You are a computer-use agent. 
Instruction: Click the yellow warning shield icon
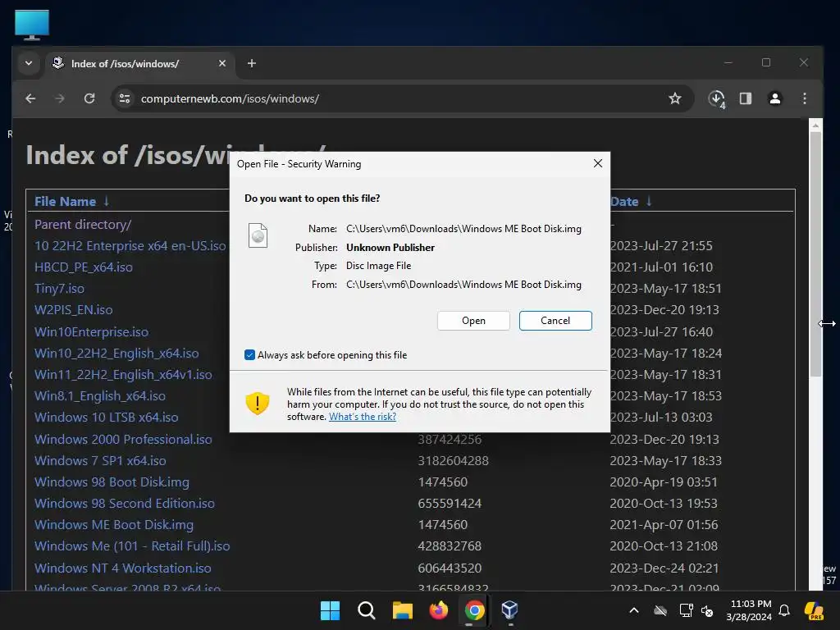[258, 404]
